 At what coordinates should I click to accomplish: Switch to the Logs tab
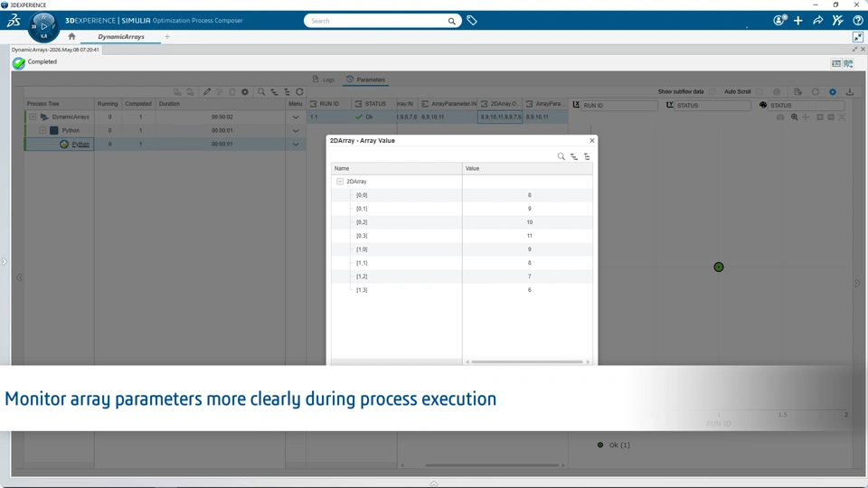[324, 80]
